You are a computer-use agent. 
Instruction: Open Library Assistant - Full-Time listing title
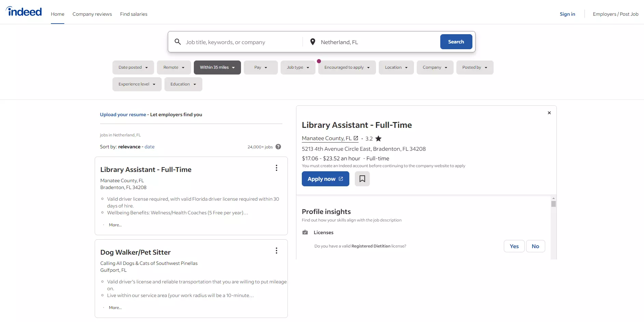146,170
